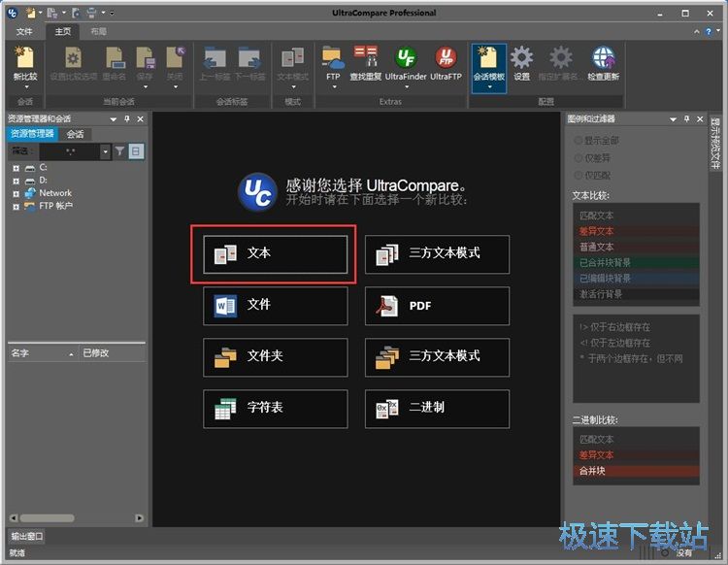
Task: Open the 显示预览文件 side tab
Action: pyautogui.click(x=715, y=143)
